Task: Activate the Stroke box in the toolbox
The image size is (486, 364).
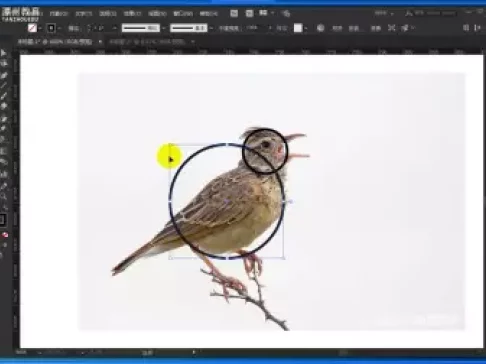Action: tap(2, 220)
